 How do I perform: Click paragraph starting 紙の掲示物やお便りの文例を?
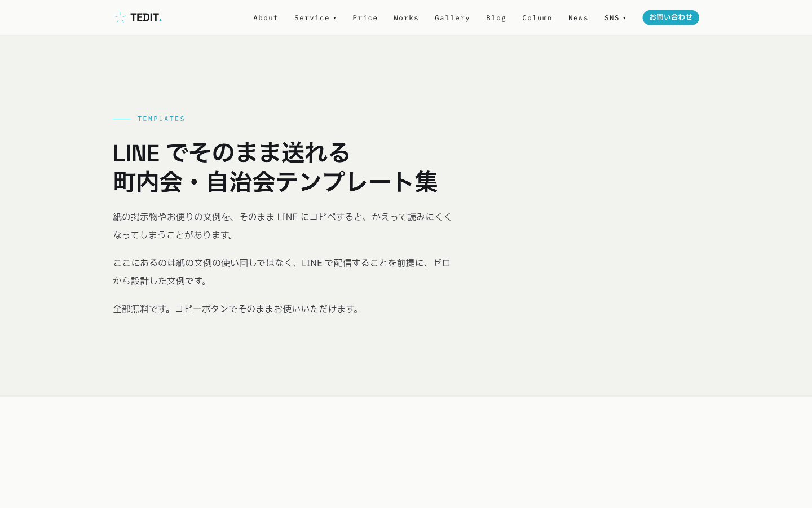coord(283,226)
